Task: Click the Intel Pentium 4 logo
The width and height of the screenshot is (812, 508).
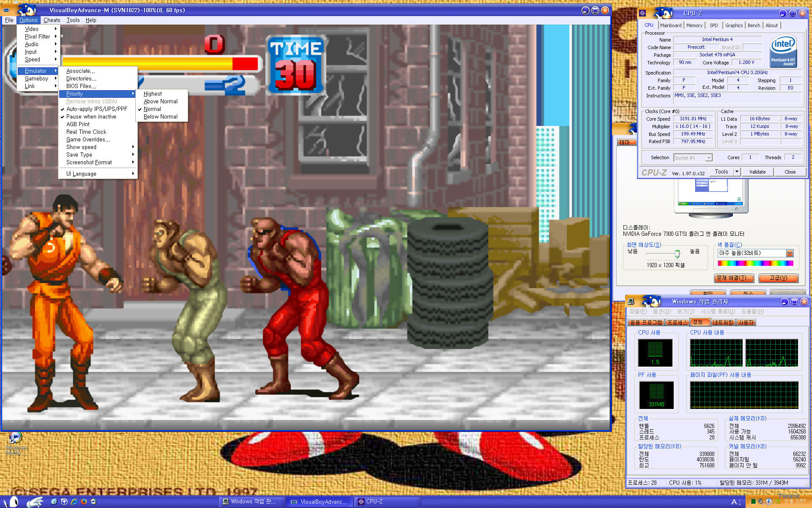Action: (783, 50)
